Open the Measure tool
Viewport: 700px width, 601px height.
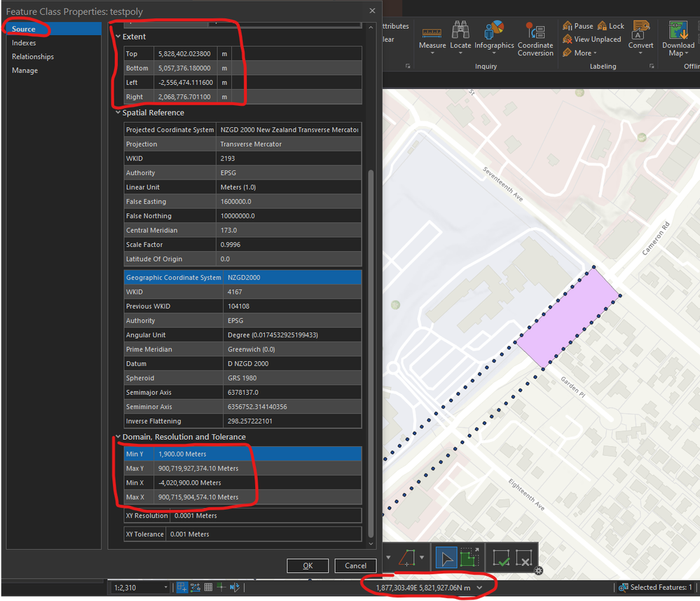tap(432, 33)
